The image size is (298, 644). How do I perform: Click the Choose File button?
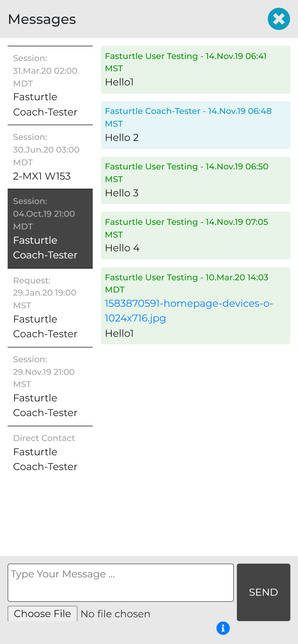(x=43, y=613)
